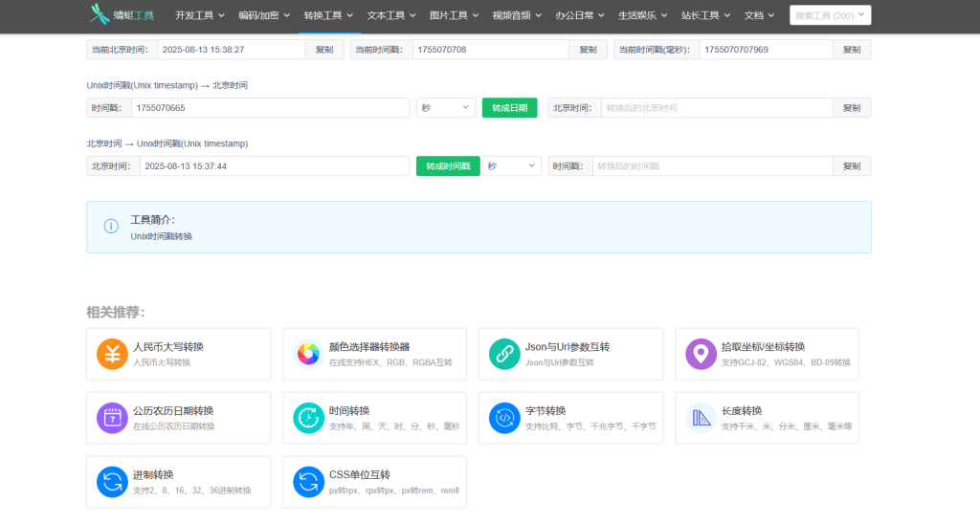Open the 字节转换 code icon

pos(504,418)
